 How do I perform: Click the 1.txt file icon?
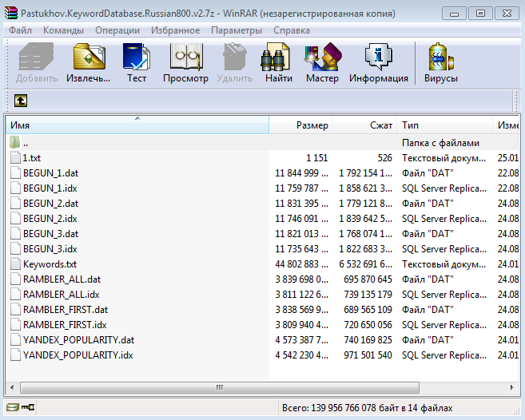15,157
